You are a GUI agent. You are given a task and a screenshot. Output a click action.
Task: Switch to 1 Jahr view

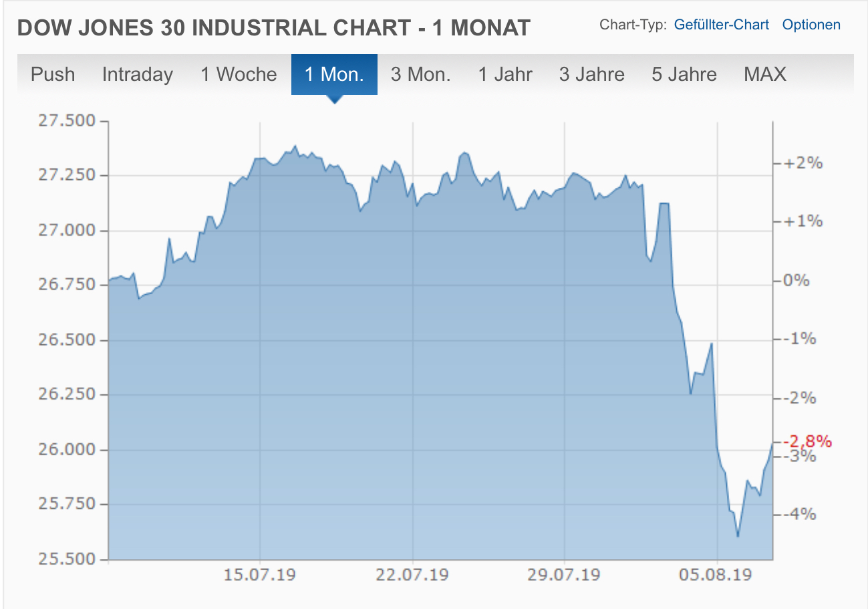coord(505,74)
